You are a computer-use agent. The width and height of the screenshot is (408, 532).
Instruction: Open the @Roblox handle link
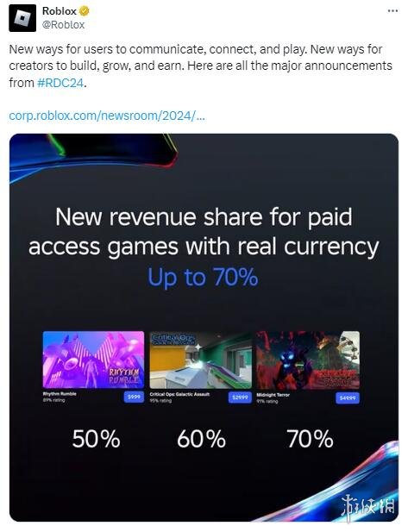(x=63, y=25)
